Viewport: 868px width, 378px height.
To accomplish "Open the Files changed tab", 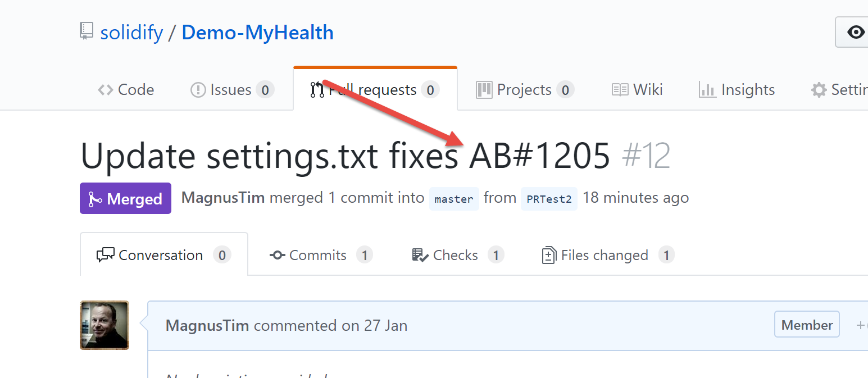I will coord(607,255).
